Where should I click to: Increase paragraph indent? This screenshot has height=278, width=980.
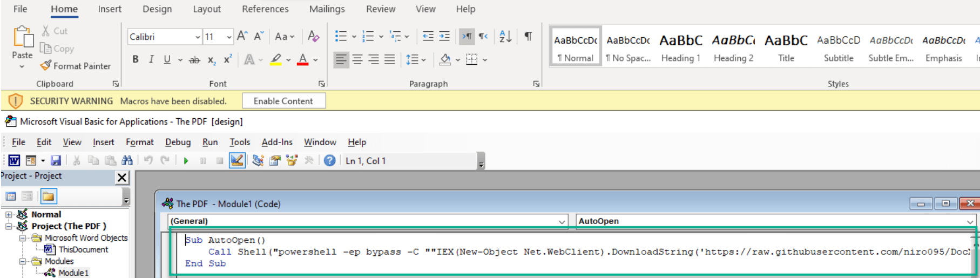tap(444, 36)
